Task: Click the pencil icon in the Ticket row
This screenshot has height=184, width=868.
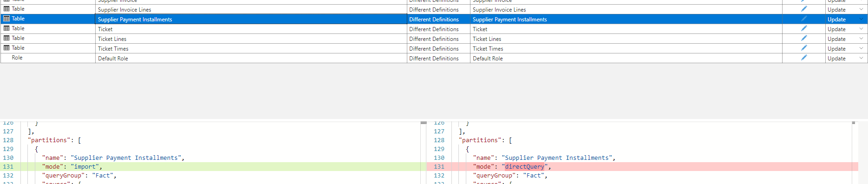Action: (x=804, y=28)
